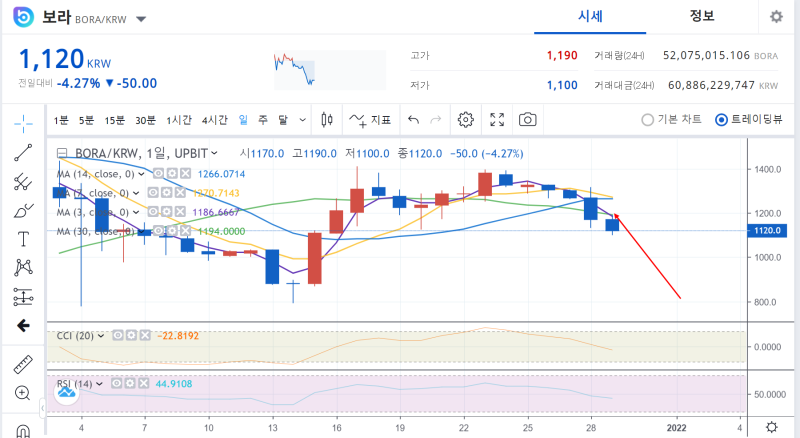Collapse the indicator legend box icon

(62, 153)
